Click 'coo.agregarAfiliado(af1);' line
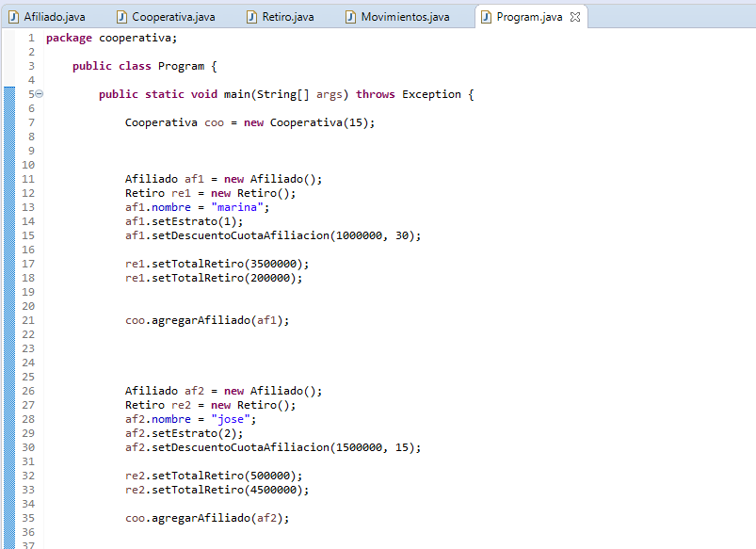 coord(207,320)
